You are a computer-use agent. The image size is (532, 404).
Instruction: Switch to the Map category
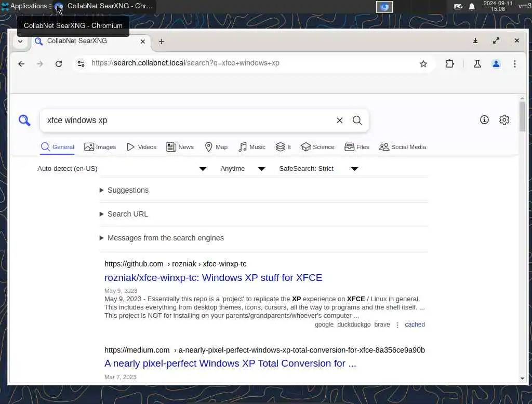click(216, 147)
